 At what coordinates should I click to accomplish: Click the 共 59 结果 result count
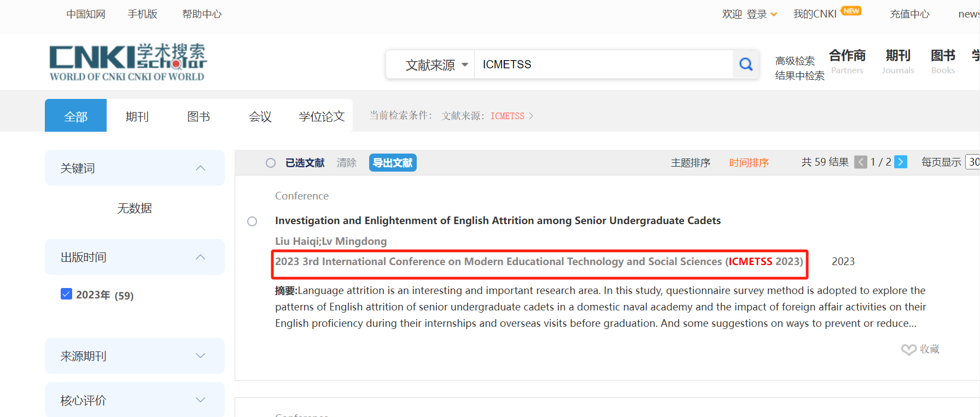click(825, 162)
